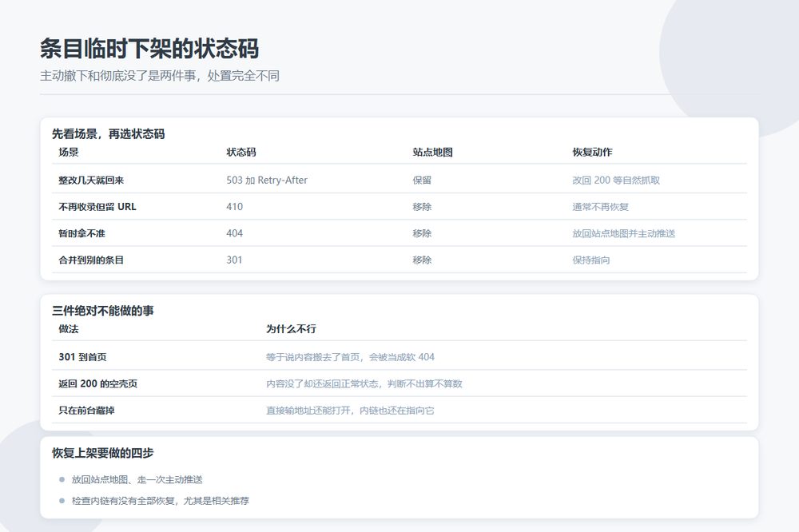Click cell 改回 200 等自然抓取

[616, 180]
